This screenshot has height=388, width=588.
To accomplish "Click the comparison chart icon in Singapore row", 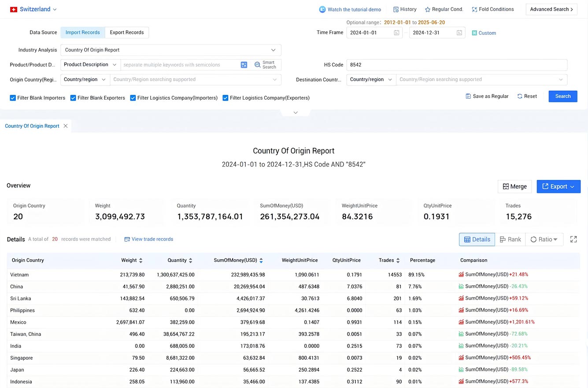I will click(461, 358).
